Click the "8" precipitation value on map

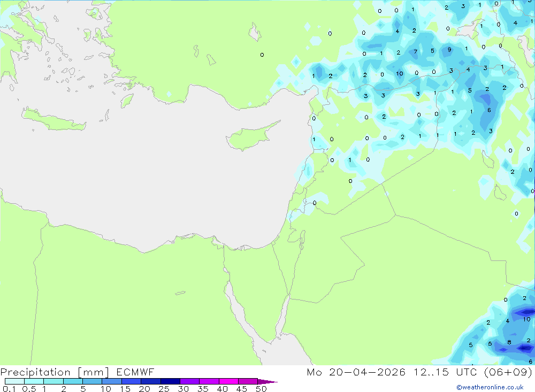(509, 342)
